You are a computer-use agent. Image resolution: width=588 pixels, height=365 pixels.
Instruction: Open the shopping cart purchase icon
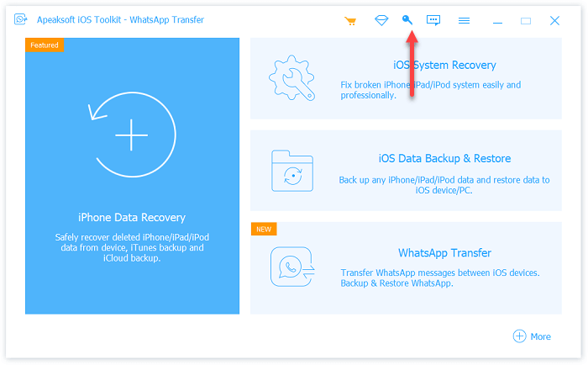(350, 21)
